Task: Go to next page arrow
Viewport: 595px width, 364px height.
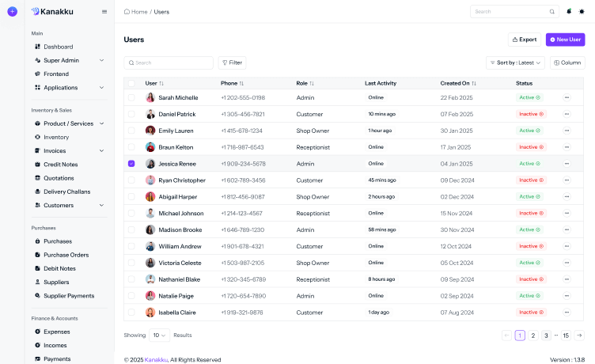Action: pyautogui.click(x=579, y=336)
